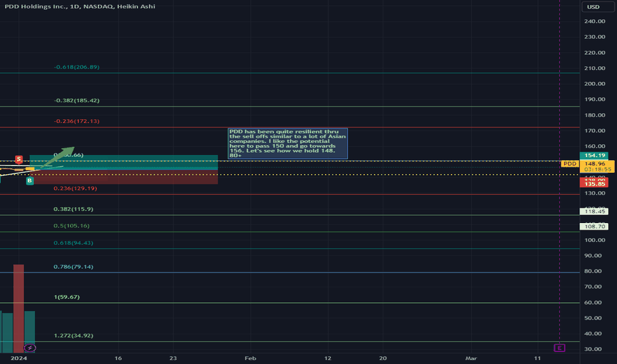
Task: Select the -0.236(172.13) Fibonacci level label
Action: pyautogui.click(x=77, y=121)
